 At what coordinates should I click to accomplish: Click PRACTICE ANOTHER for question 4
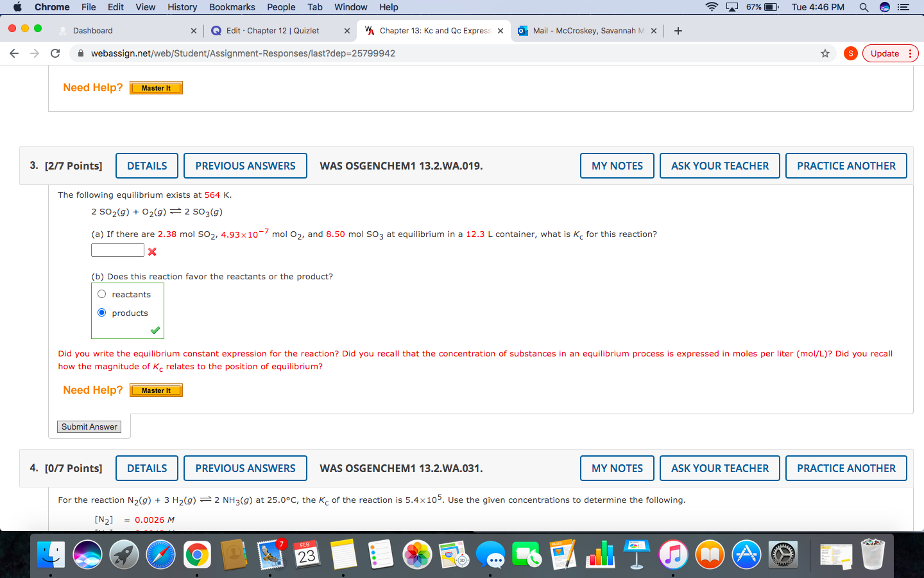(846, 468)
